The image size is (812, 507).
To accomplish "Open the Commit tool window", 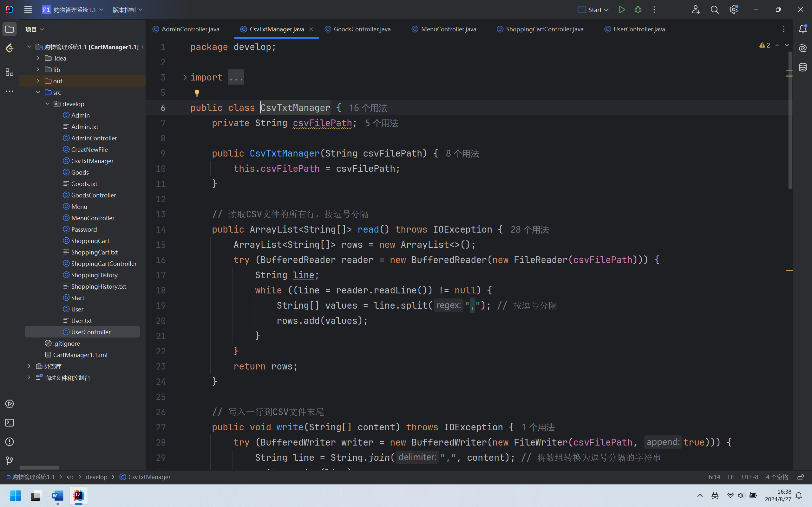I will tap(10, 48).
